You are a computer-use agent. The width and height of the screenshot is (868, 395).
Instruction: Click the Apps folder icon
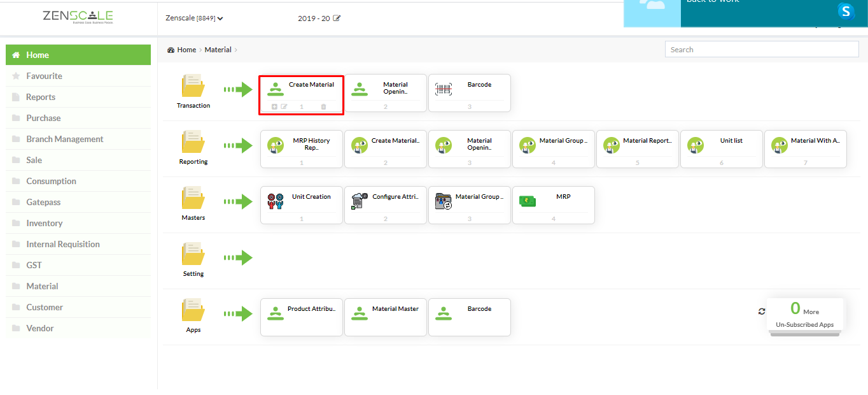click(193, 310)
